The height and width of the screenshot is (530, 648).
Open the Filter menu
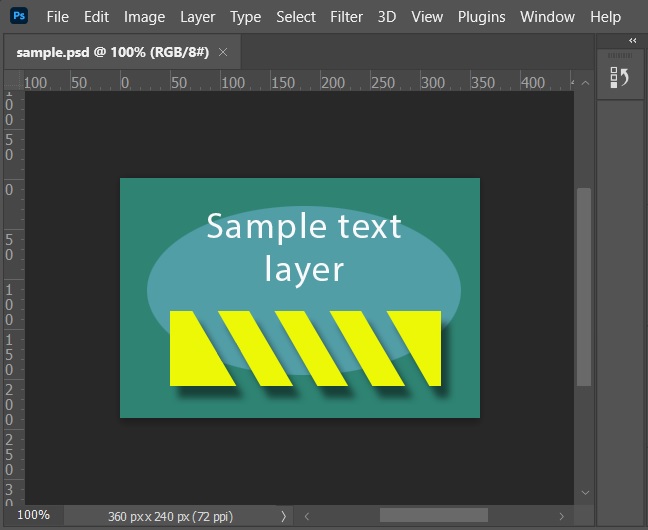pyautogui.click(x=346, y=17)
